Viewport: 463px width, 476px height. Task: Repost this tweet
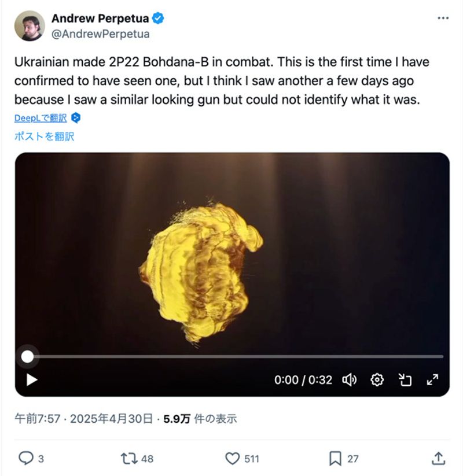coord(128,459)
